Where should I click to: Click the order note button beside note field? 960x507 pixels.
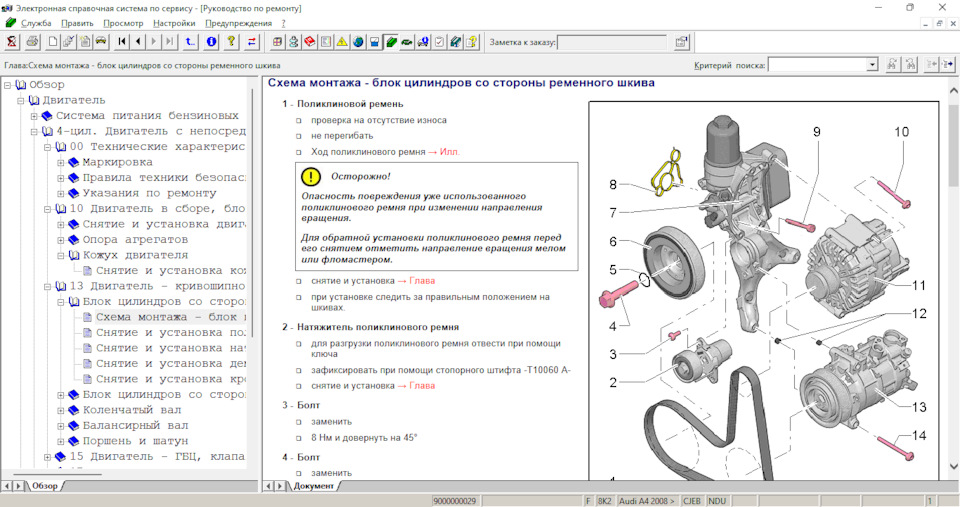point(681,42)
